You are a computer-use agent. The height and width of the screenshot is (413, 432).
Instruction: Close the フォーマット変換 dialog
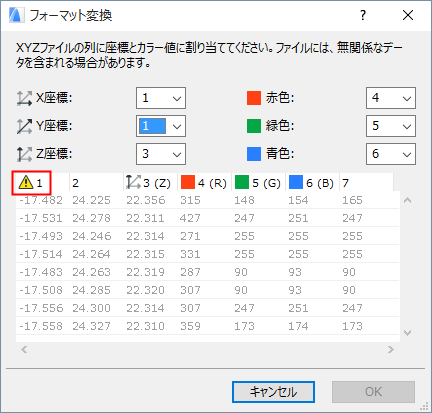pos(408,15)
